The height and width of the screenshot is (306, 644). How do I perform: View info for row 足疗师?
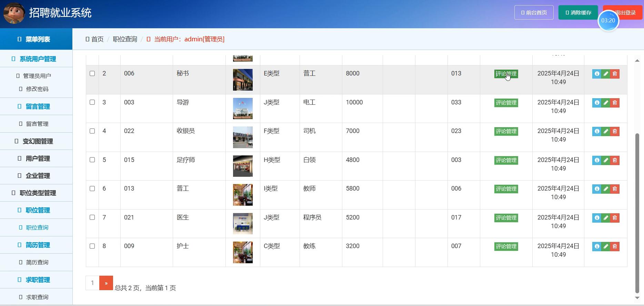tap(597, 160)
